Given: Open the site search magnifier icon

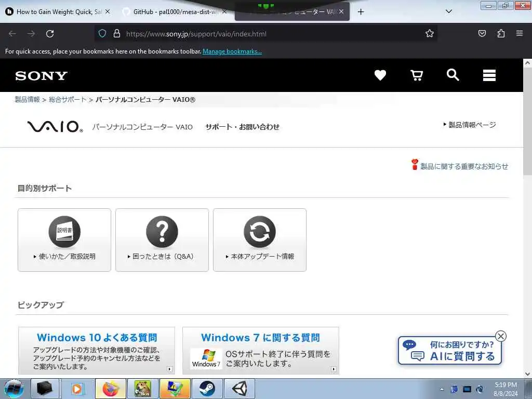Looking at the screenshot, I should tap(453, 75).
